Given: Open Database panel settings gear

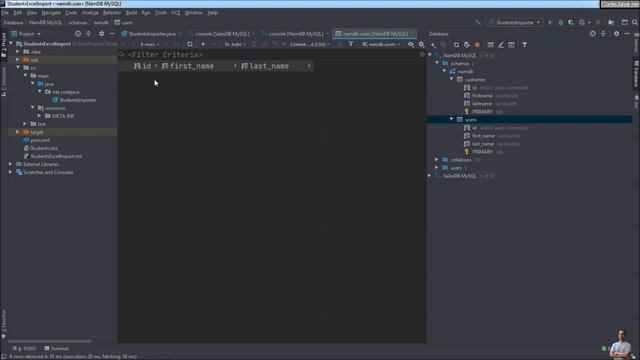Looking at the screenshot, I should 616,34.
